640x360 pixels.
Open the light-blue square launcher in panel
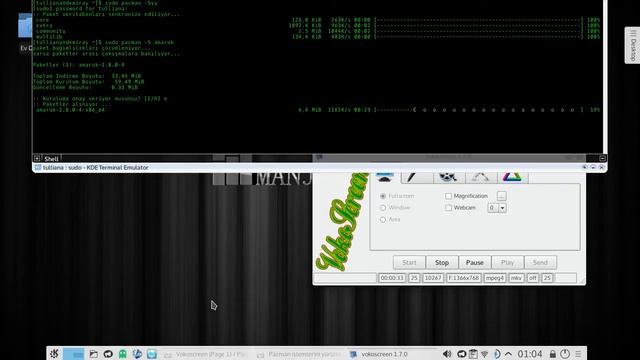click(152, 354)
